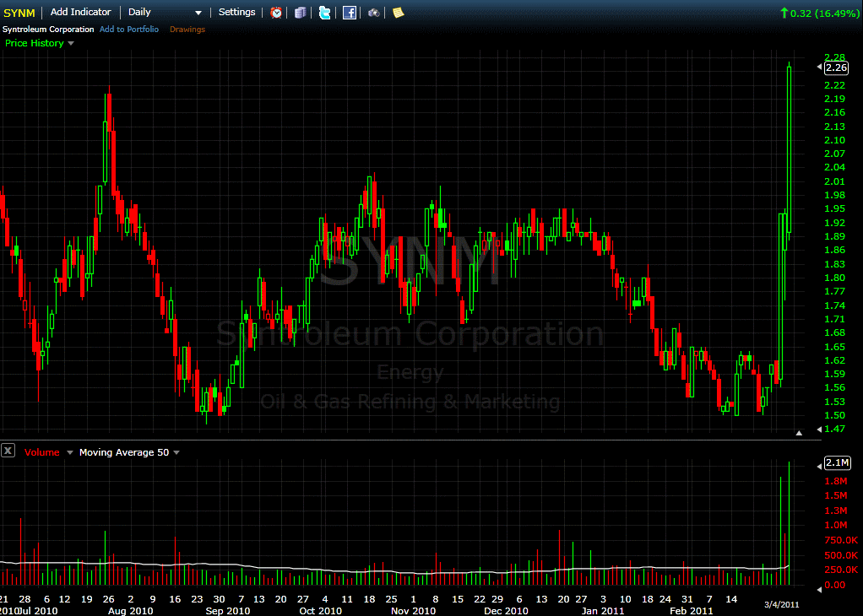Click the 1.50 price axis label
Image resolution: width=863 pixels, height=616 pixels.
834,415
